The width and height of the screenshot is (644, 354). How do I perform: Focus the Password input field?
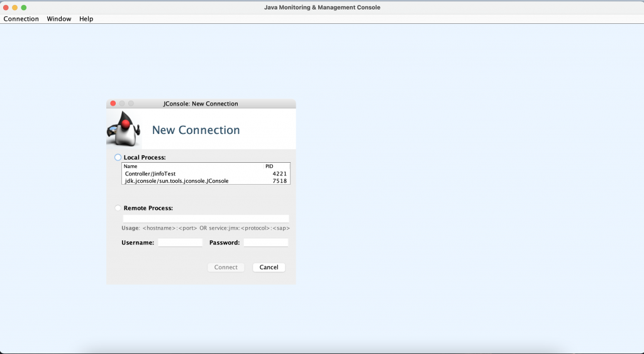(x=266, y=243)
